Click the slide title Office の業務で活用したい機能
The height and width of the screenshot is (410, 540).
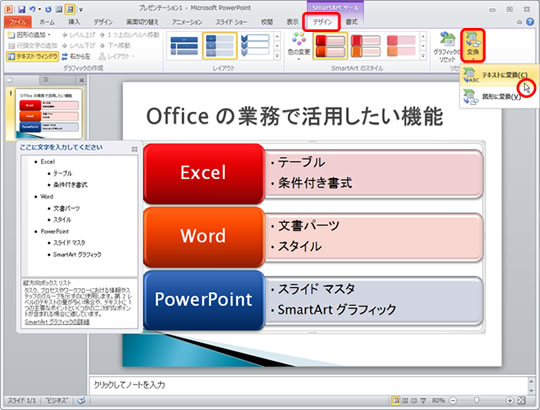pos(295,116)
